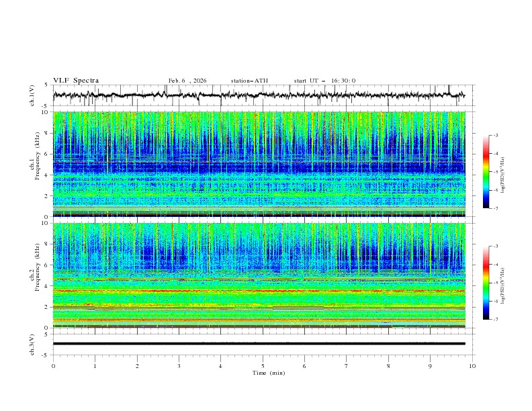Viewport: 532px width, 411px height.
Task: Click the ch.2 colorbar "log(PSD)(V²/Hz)" label
Action: coord(502,286)
